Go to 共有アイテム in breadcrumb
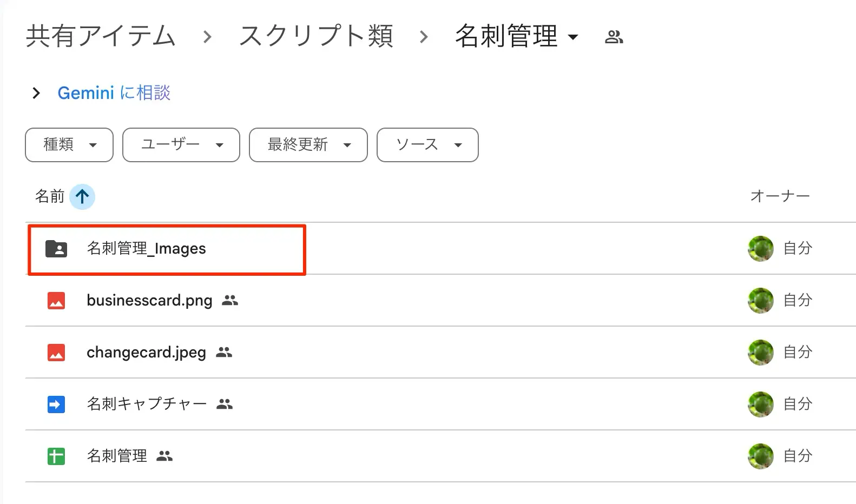 101,36
